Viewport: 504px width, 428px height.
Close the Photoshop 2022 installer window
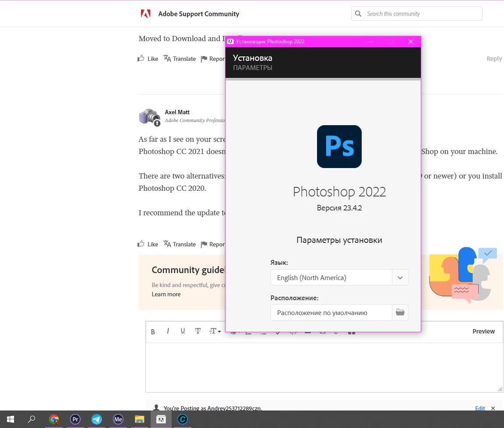[x=410, y=42]
